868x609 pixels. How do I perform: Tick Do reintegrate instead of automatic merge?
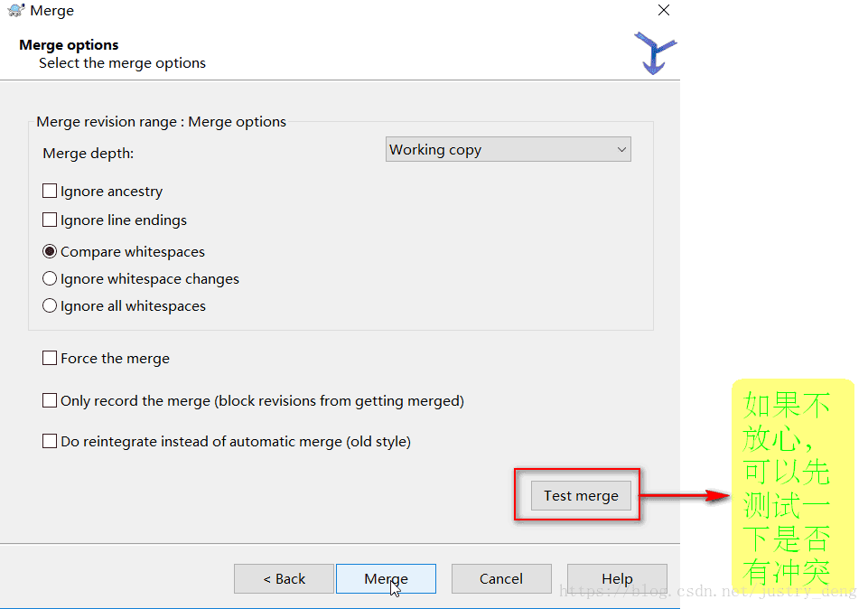coord(50,441)
